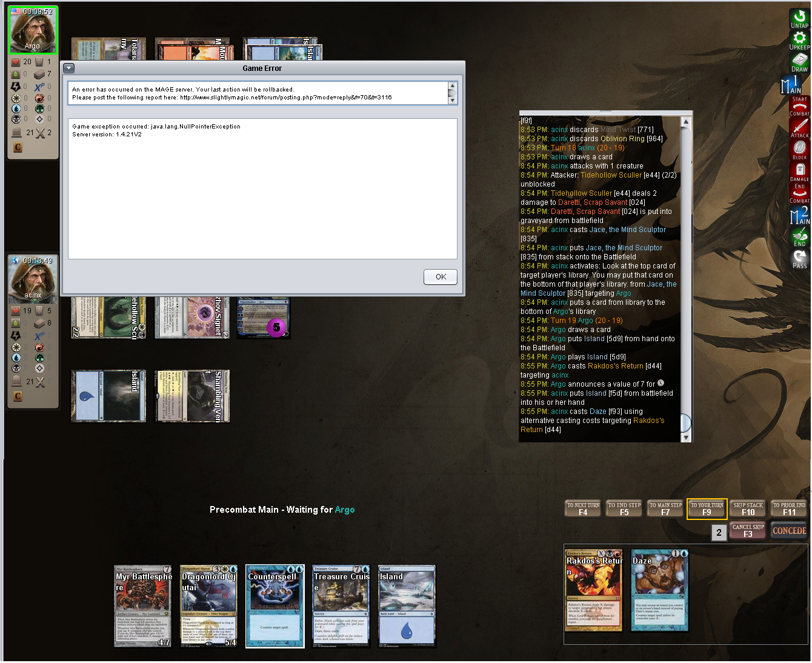Click the To Prior End F11 button
The image size is (812, 663).
tap(789, 509)
